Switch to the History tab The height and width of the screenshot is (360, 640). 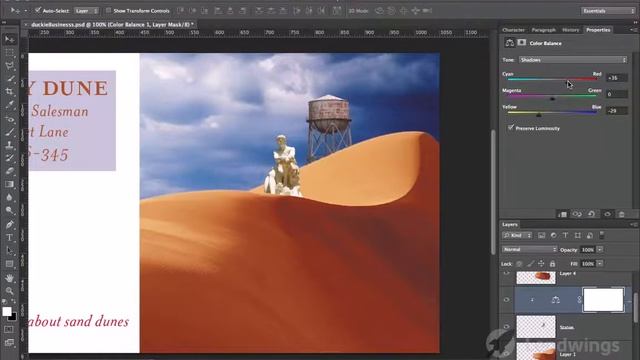(571, 30)
